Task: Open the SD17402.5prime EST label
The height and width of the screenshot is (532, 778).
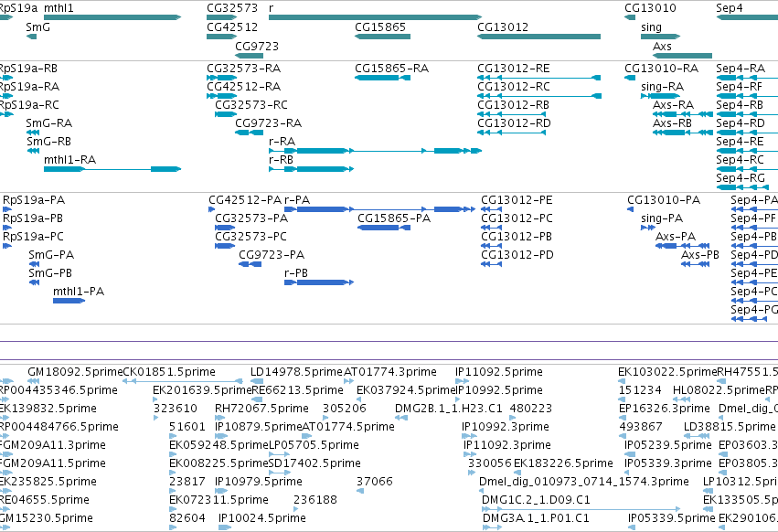Action: (x=314, y=463)
